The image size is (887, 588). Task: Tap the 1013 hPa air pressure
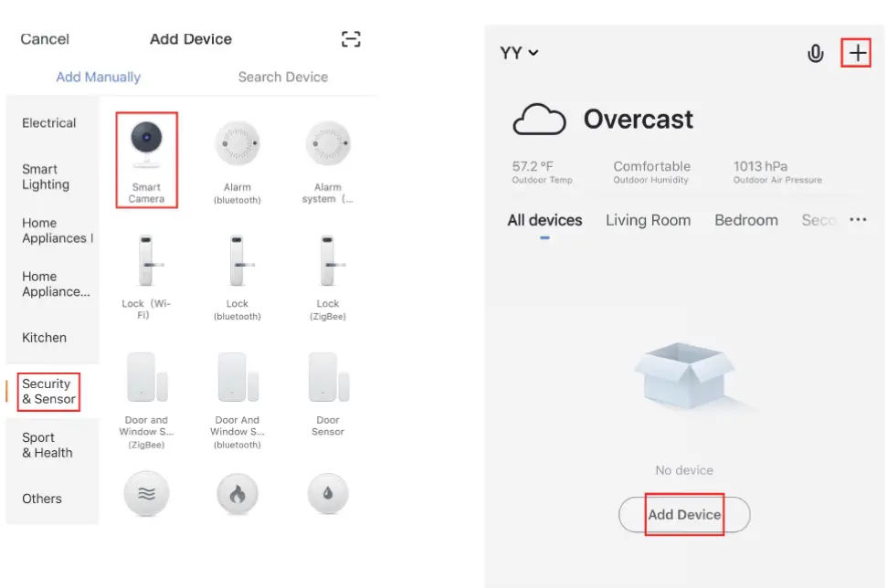(777, 172)
